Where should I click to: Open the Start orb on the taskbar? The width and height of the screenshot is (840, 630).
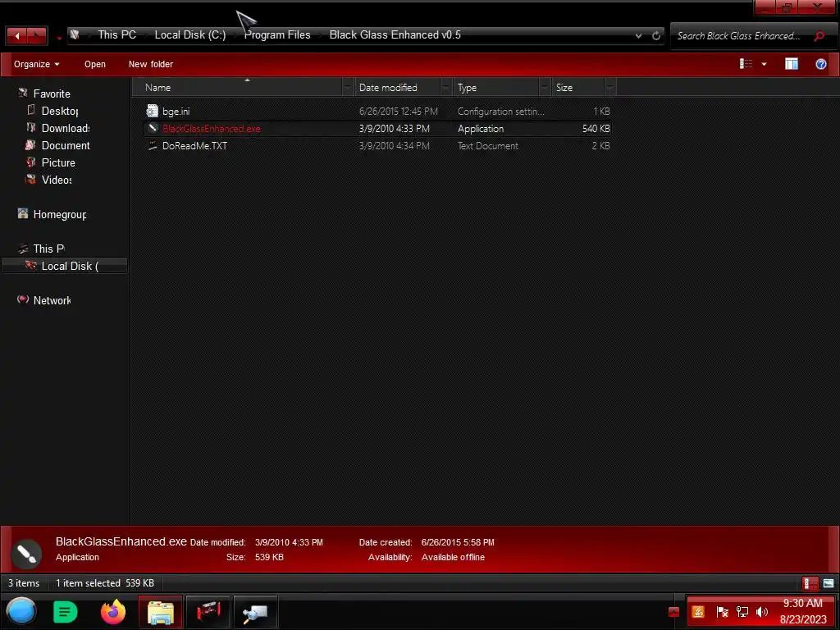[21, 611]
